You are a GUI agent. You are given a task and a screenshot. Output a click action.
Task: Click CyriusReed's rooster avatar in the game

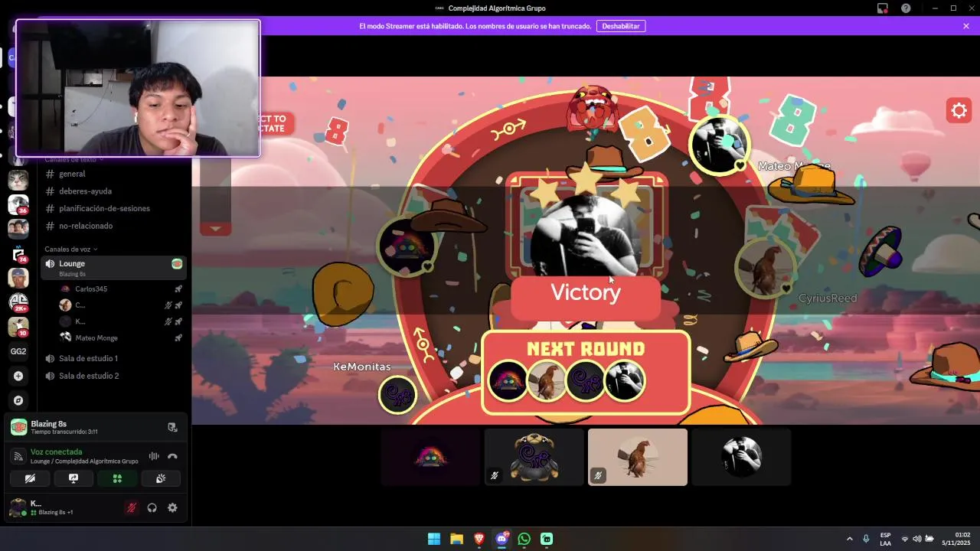[x=765, y=268]
